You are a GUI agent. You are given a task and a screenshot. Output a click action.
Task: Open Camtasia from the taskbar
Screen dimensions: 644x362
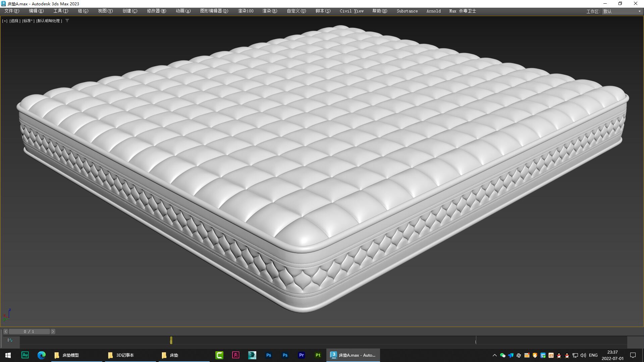[219, 355]
